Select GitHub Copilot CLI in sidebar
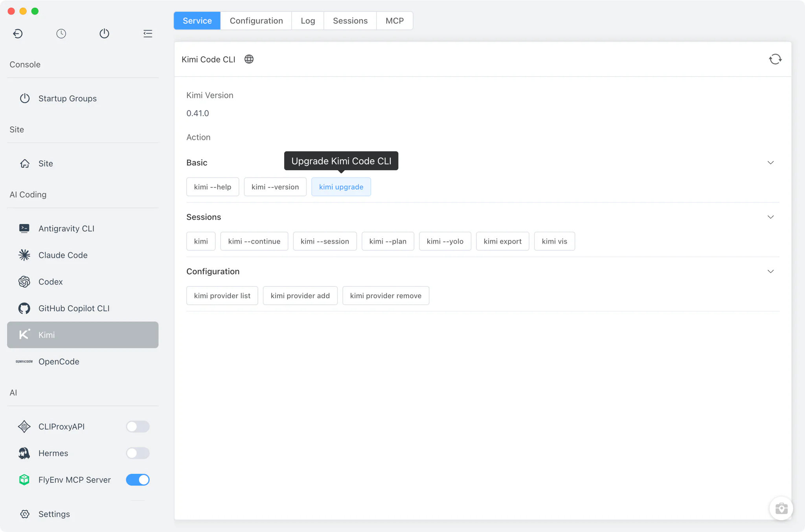Screen dimensions: 805x532 point(83,308)
